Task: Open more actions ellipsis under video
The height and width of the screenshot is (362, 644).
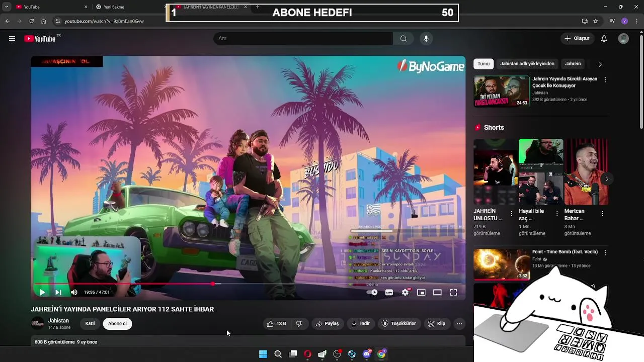Action: (x=459, y=324)
